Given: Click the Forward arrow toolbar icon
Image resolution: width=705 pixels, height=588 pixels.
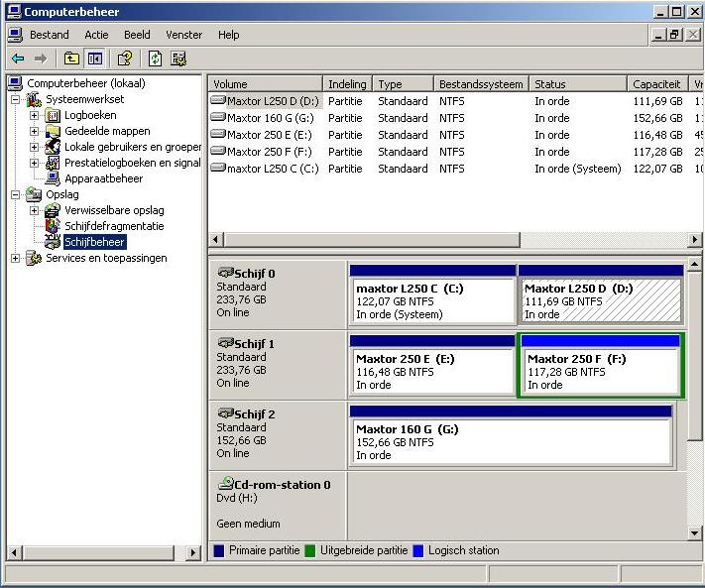Looking at the screenshot, I should [x=41, y=59].
